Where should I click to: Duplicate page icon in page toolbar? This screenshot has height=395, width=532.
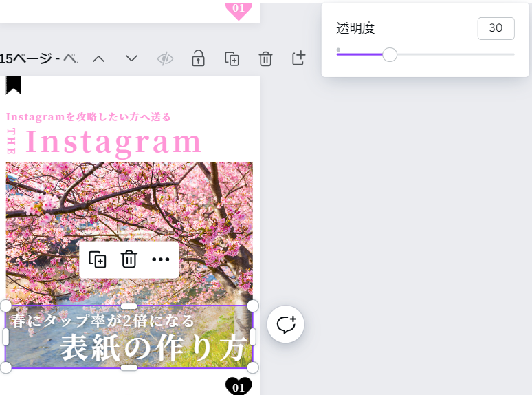pos(232,58)
